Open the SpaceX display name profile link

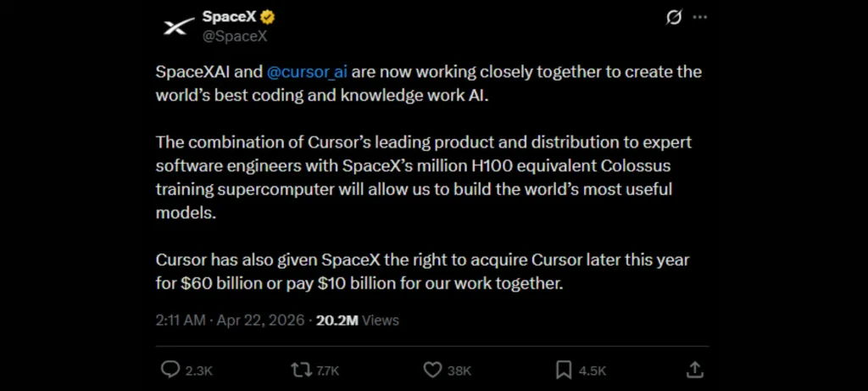coord(223,17)
